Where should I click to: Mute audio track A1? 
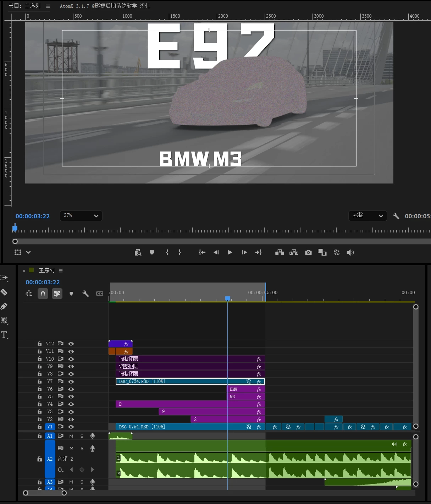click(x=71, y=436)
